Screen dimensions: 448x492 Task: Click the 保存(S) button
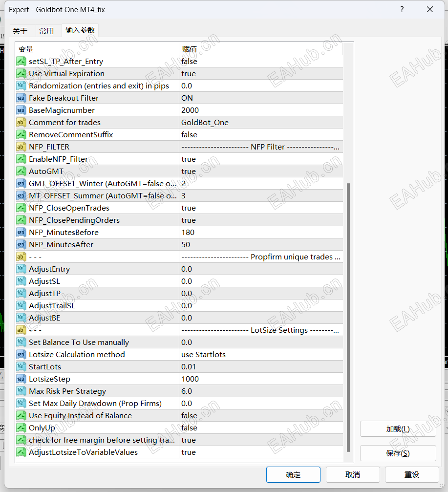click(x=398, y=453)
